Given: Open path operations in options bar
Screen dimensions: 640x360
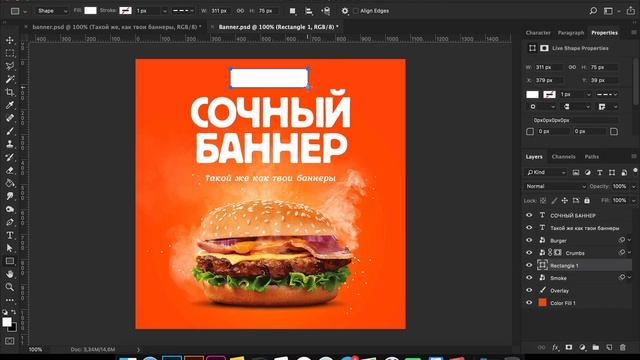Looking at the screenshot, I should click(x=293, y=11).
